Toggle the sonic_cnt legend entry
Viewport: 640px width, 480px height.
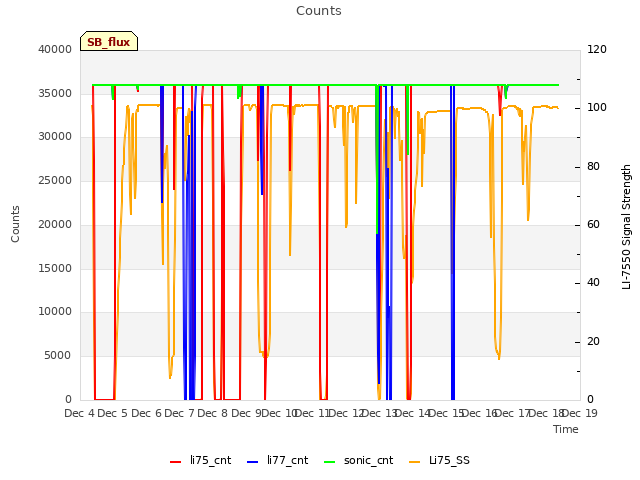(x=358, y=461)
